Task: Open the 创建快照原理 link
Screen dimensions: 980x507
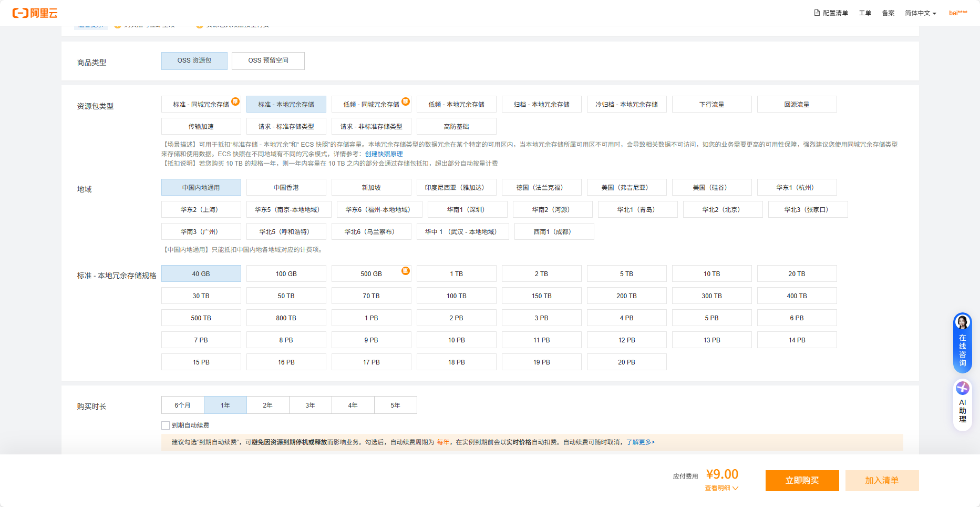Action: (384, 154)
